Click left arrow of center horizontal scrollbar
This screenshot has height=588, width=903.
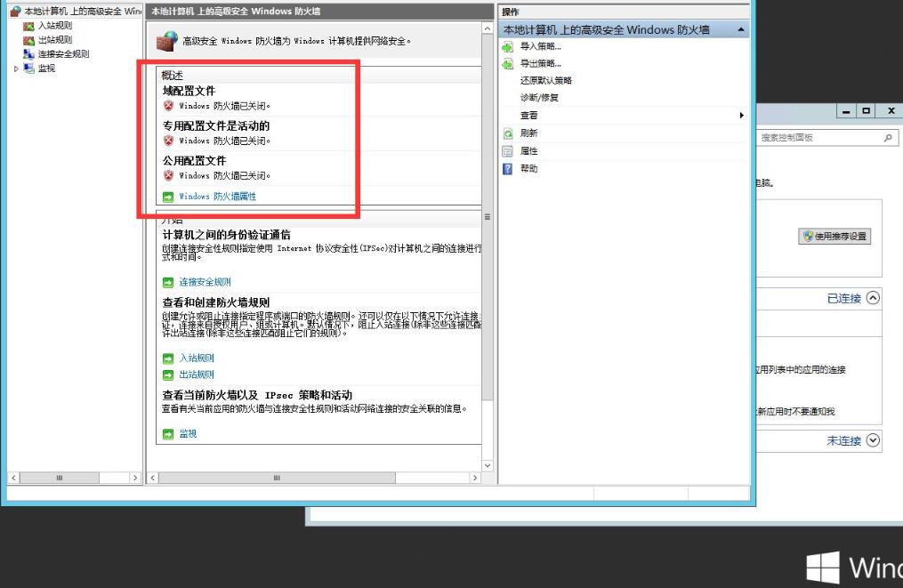pos(153,478)
